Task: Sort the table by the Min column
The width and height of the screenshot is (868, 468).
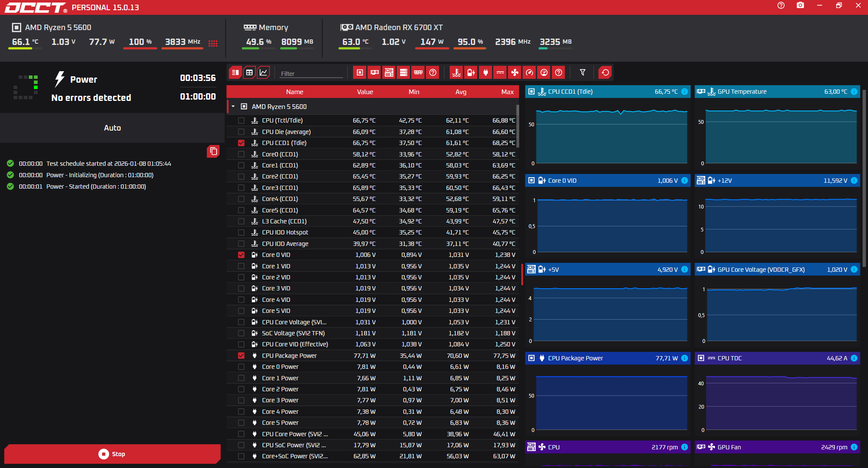Action: pos(414,92)
